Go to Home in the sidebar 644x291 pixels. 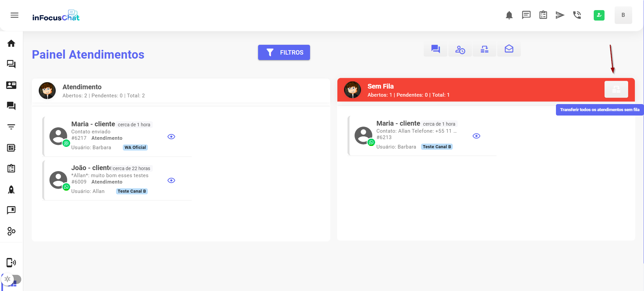pos(11,43)
